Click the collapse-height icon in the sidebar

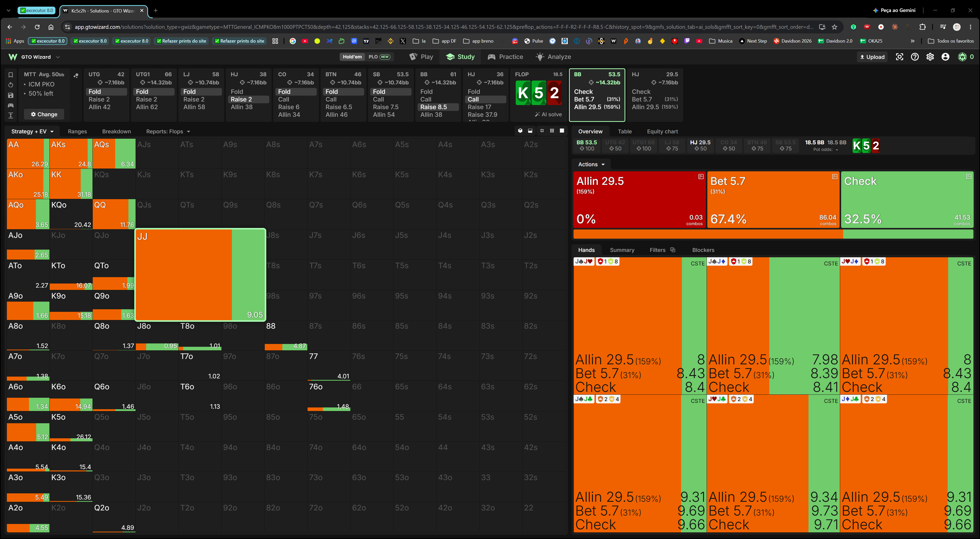pyautogui.click(x=11, y=115)
